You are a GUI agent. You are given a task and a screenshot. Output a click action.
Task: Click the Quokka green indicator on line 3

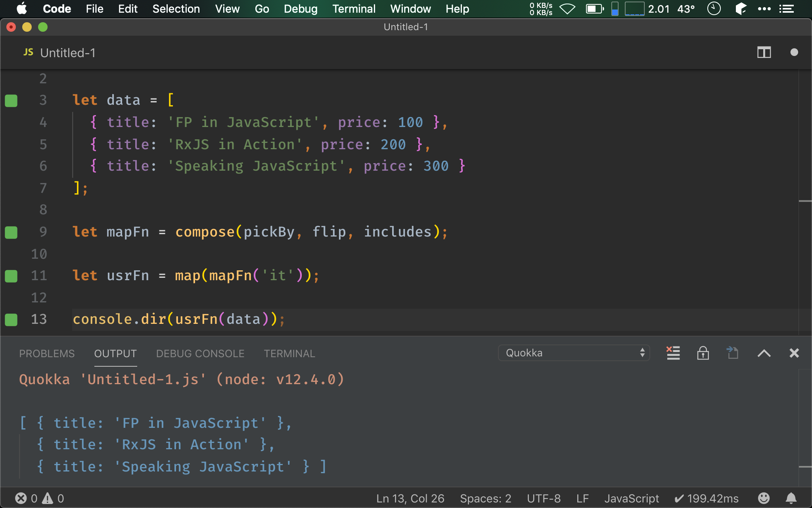(11, 101)
